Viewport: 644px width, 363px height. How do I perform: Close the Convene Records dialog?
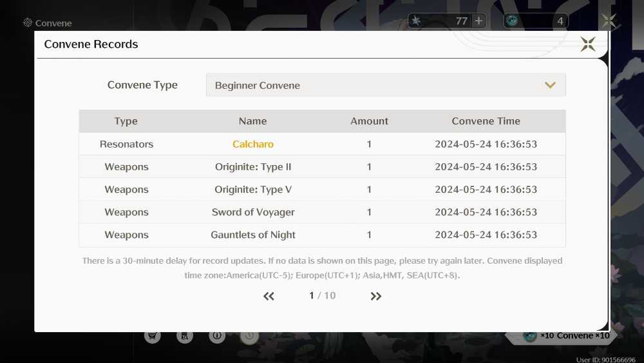[588, 44]
